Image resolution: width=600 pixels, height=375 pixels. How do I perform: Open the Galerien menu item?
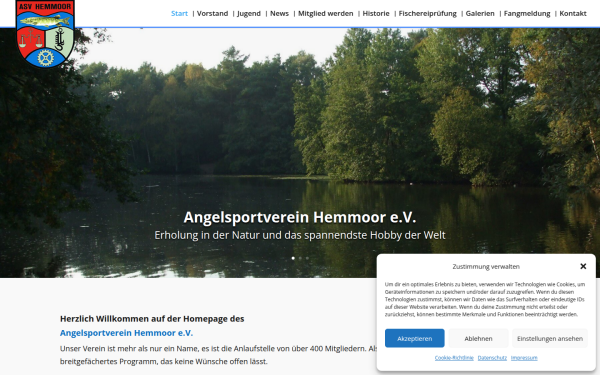tap(480, 13)
